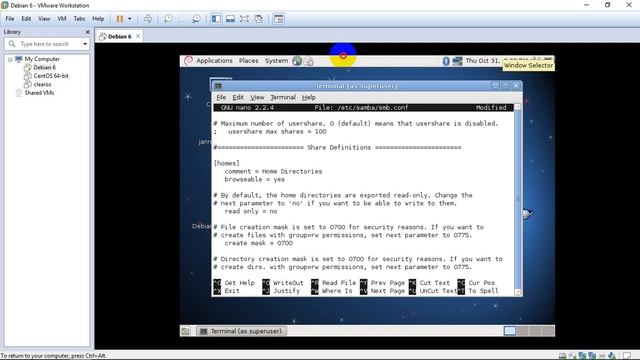Click the Unity mode toolbar icon

pyautogui.click(x=259, y=19)
